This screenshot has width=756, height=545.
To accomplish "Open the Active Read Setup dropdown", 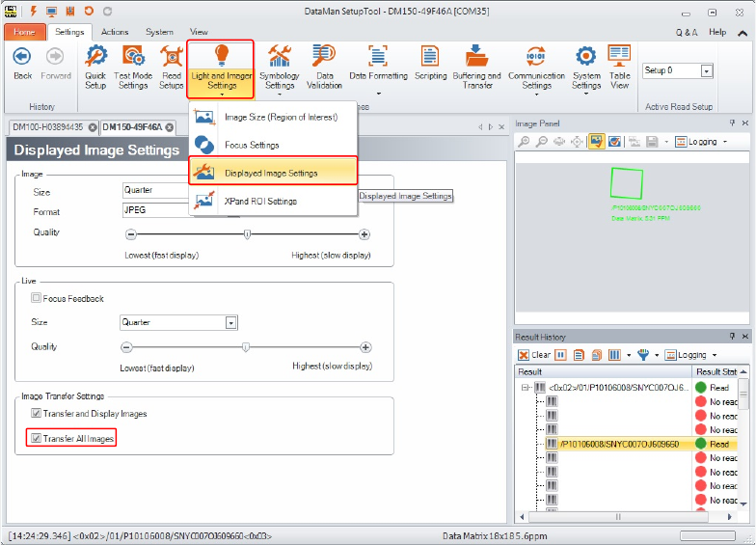I will click(706, 71).
